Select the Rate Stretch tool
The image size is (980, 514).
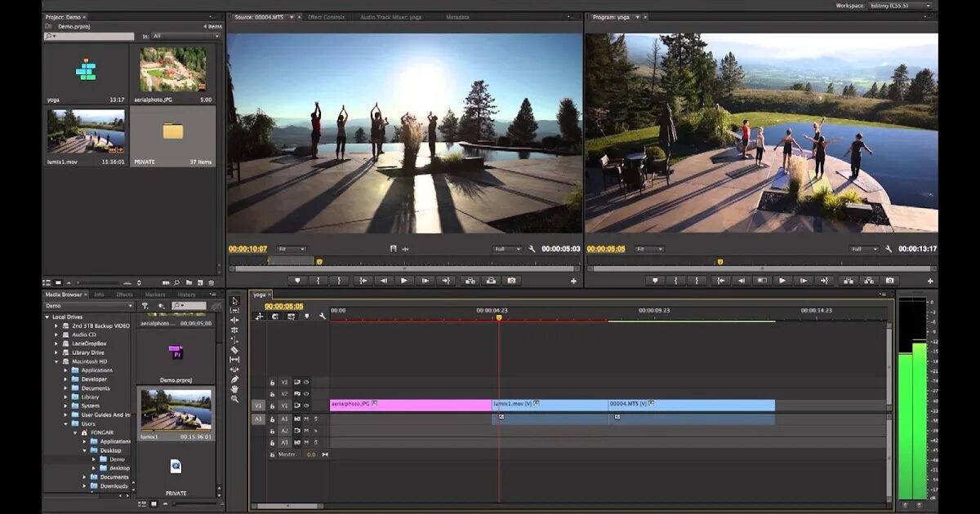[235, 340]
